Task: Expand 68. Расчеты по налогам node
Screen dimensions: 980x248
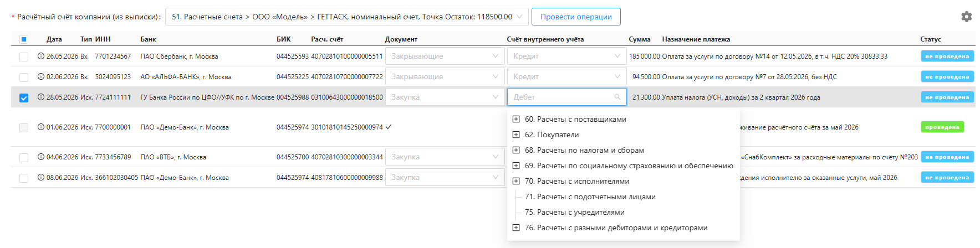Action: pos(516,150)
